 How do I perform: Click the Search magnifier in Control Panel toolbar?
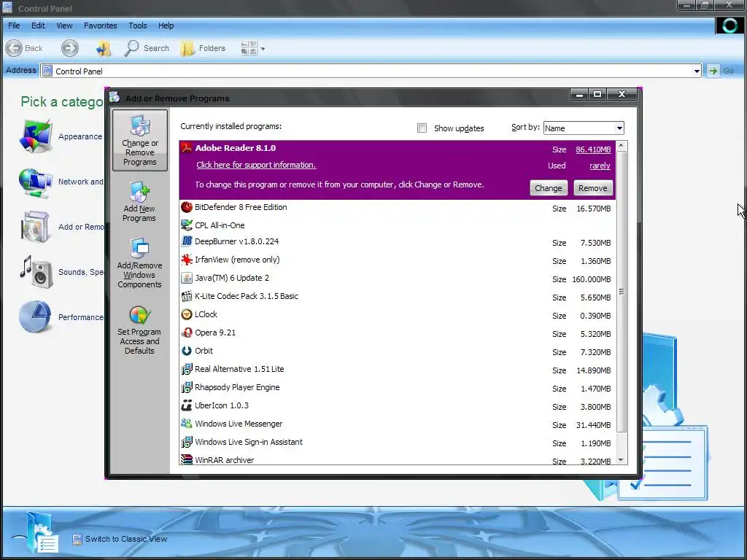(x=131, y=48)
